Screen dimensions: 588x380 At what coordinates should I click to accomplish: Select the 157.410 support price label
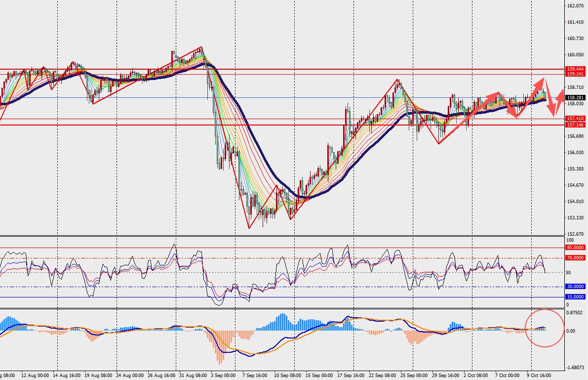click(575, 119)
